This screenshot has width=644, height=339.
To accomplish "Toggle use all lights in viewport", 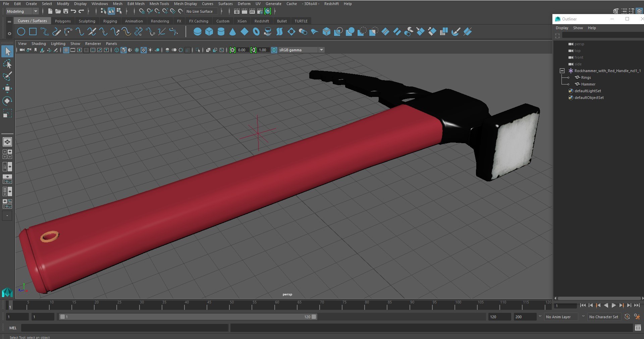I will 150,50.
